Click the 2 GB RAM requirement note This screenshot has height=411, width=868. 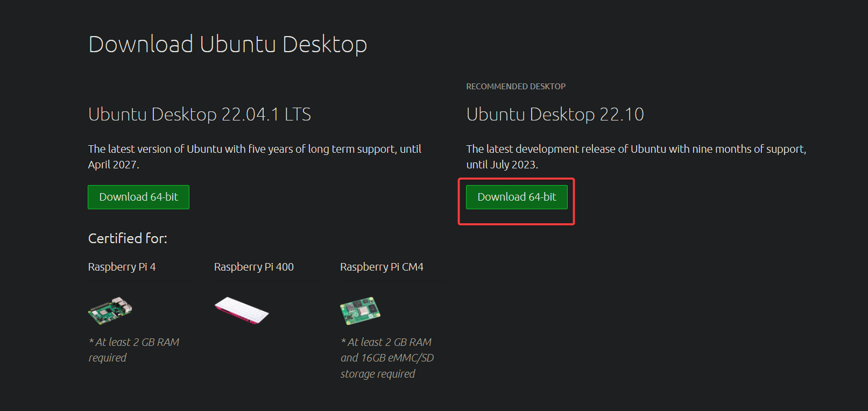pos(133,349)
